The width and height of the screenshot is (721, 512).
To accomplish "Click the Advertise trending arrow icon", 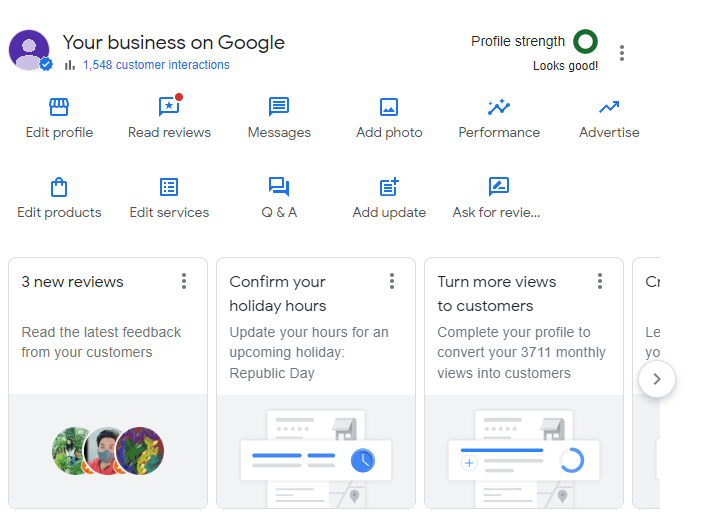I will (x=609, y=107).
